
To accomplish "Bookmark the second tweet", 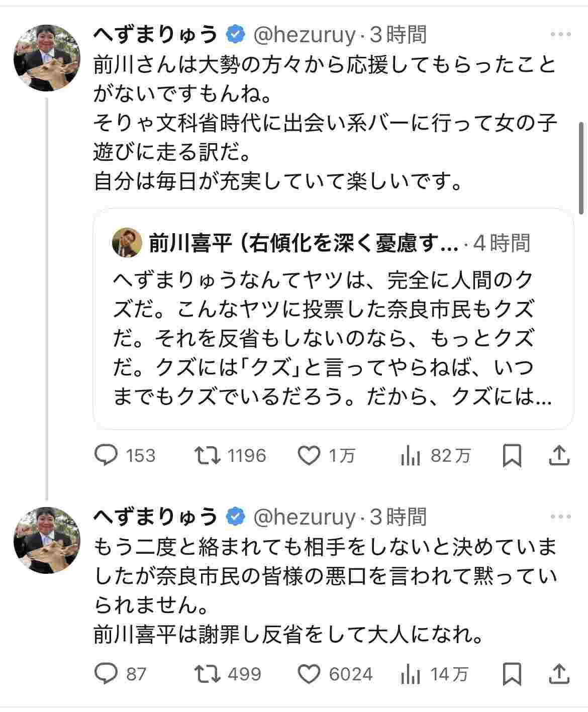I will tap(512, 673).
